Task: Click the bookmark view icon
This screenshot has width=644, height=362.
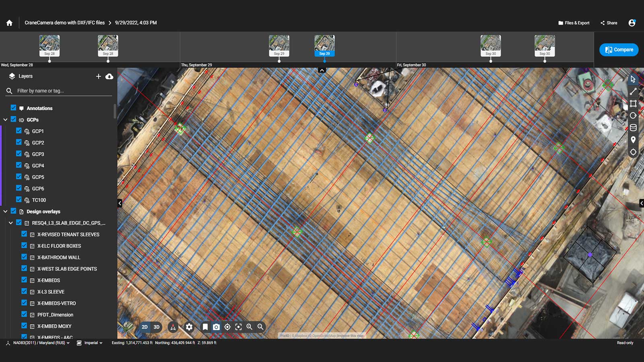Action: [x=205, y=327]
